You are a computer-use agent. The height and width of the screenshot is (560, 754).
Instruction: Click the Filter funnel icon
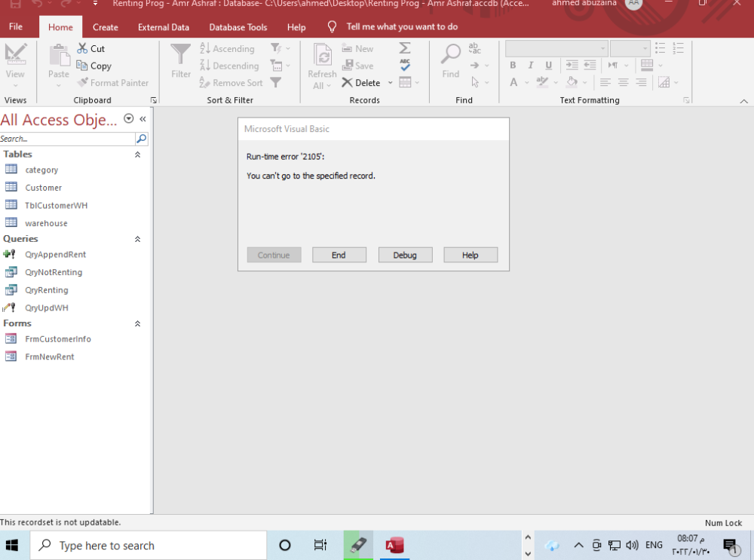coord(181,54)
